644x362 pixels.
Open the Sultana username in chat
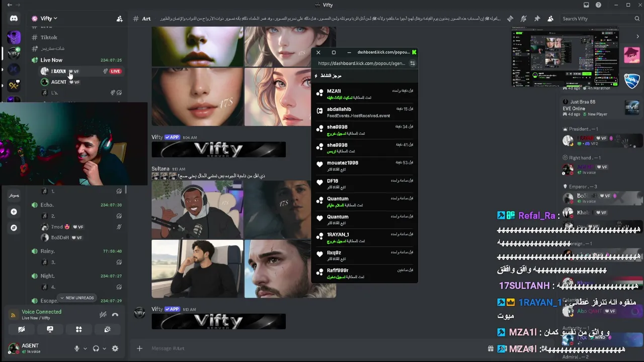pyautogui.click(x=160, y=169)
